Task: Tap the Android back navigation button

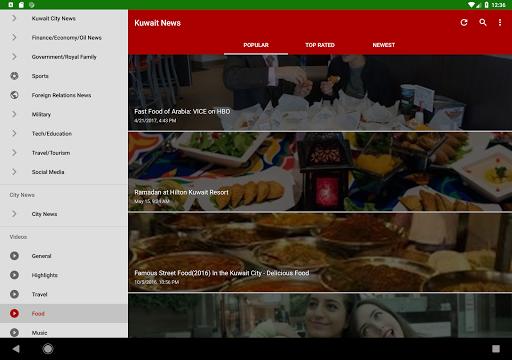Action: click(x=16, y=349)
